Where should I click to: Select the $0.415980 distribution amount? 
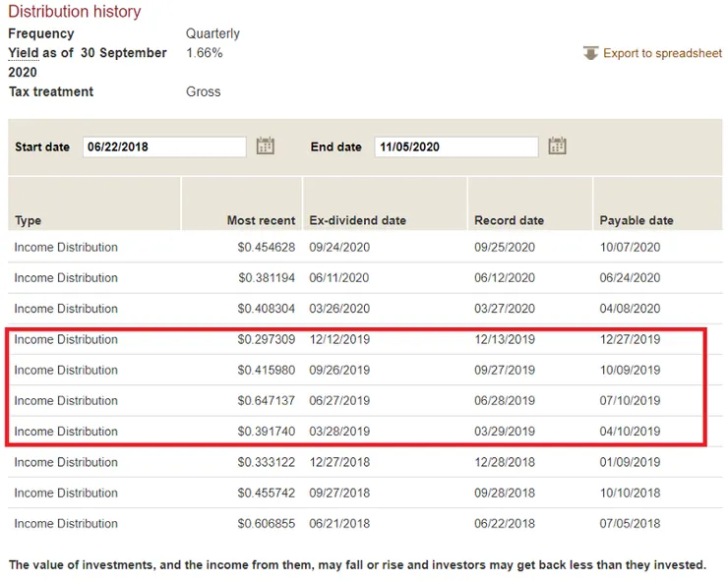pyautogui.click(x=267, y=370)
